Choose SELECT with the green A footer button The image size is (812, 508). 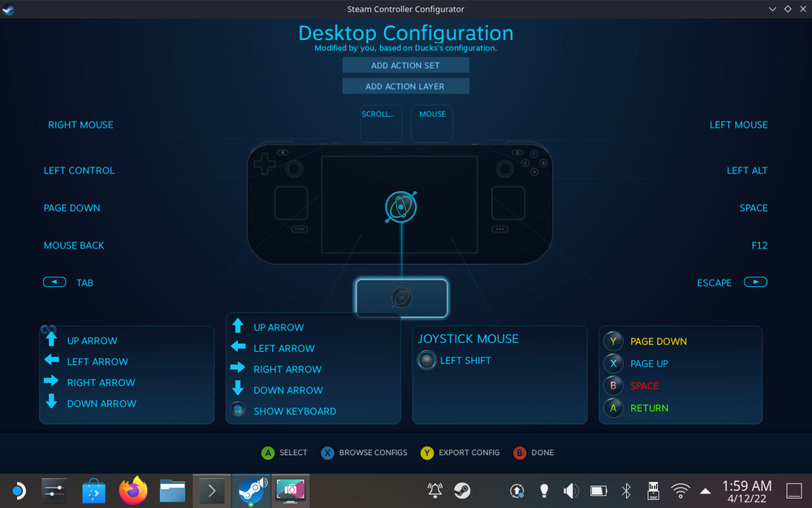(284, 453)
